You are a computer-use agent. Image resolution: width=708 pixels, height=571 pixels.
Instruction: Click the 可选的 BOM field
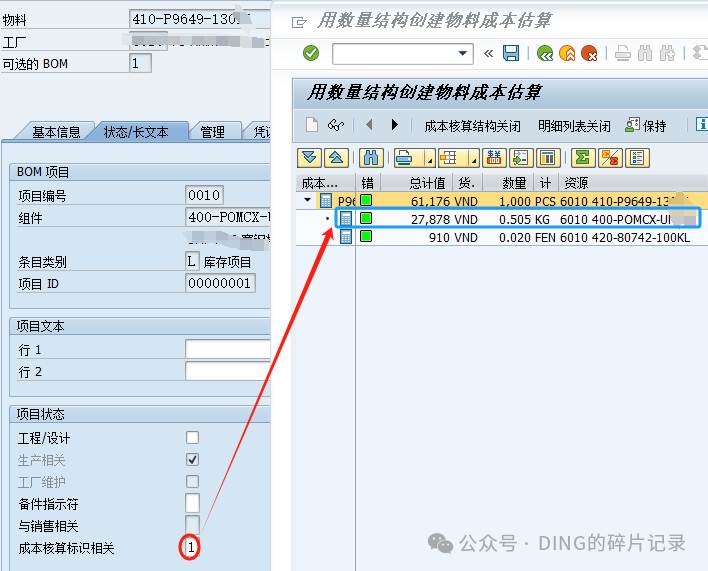click(x=140, y=63)
